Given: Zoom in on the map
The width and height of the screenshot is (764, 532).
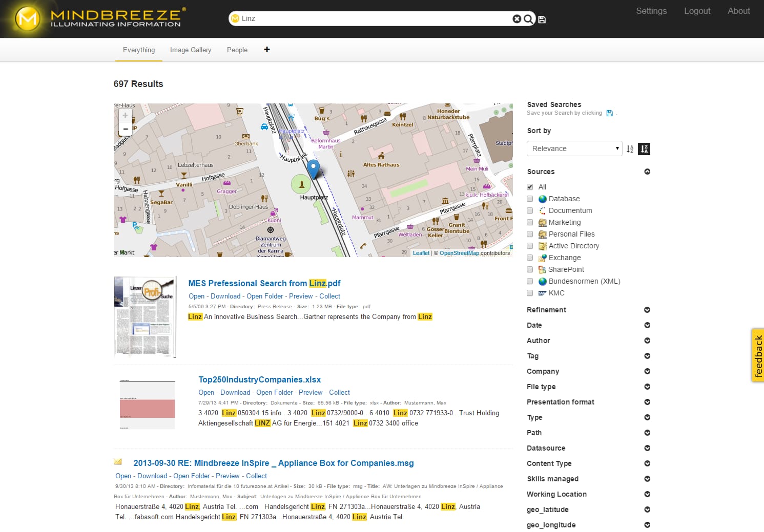Looking at the screenshot, I should click(126, 115).
